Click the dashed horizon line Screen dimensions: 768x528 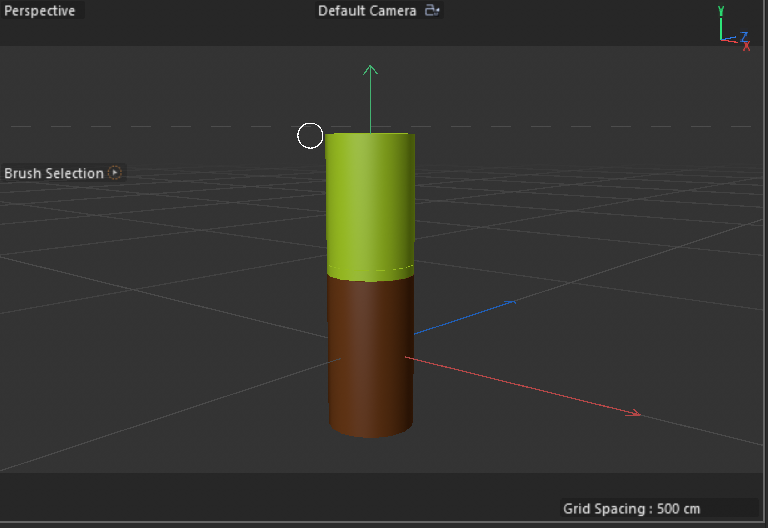pos(150,126)
